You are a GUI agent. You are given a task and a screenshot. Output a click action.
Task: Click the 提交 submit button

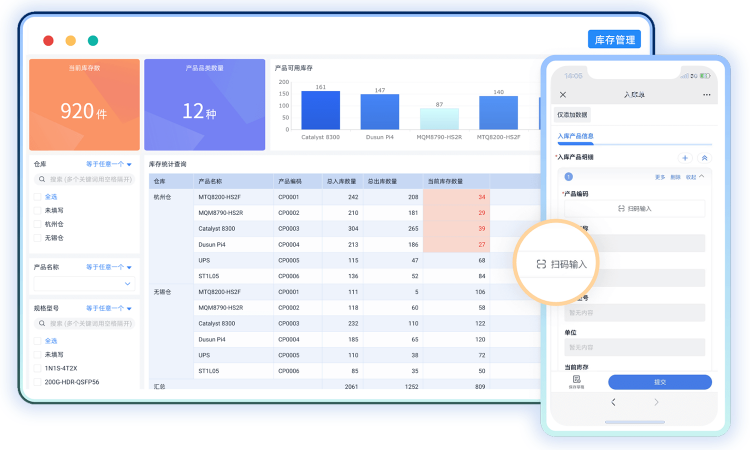click(x=660, y=382)
